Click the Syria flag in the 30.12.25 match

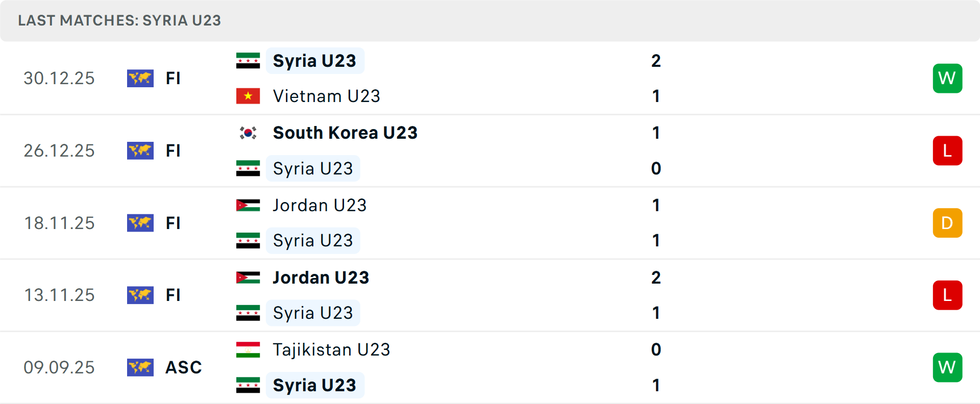[248, 61]
